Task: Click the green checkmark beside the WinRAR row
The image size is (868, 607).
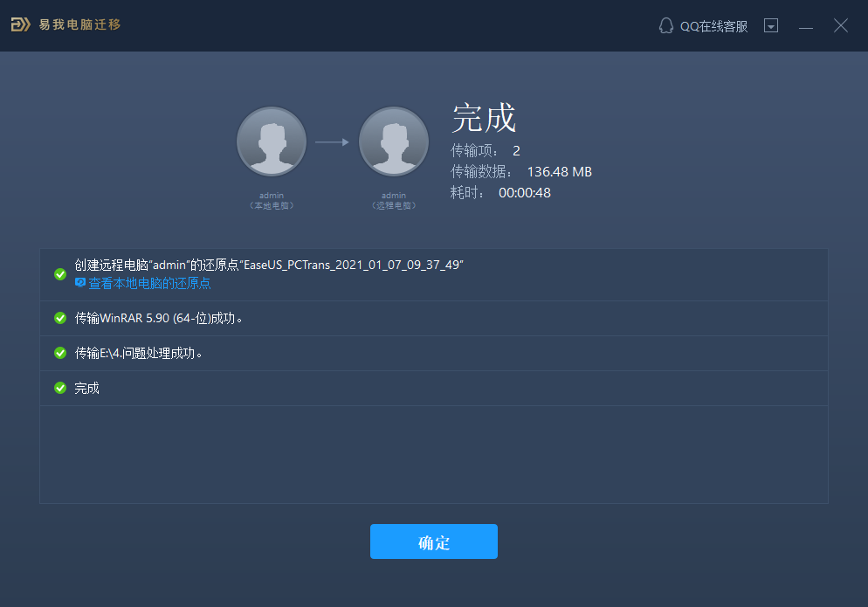Action: point(59,318)
